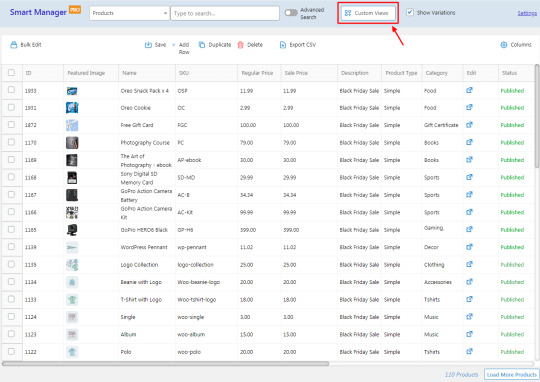Click Photography Course featured image
This screenshot has width=540, height=382.
point(72,143)
